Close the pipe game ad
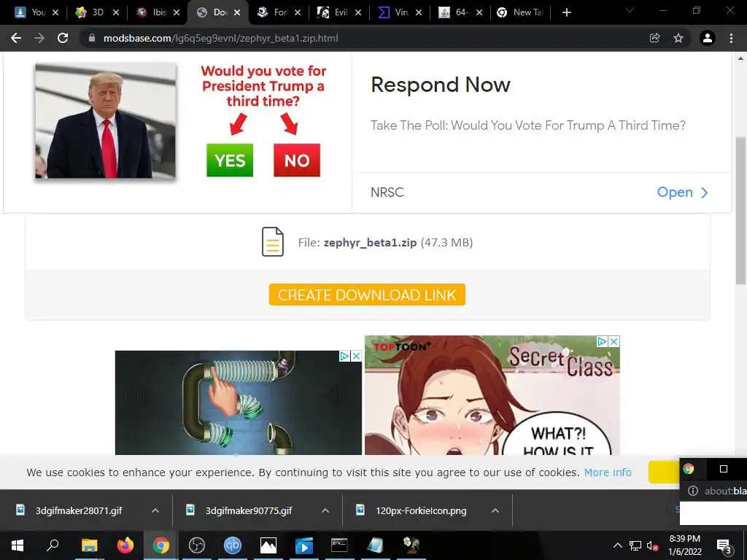Screen dimensions: 747x560 (x=356, y=356)
